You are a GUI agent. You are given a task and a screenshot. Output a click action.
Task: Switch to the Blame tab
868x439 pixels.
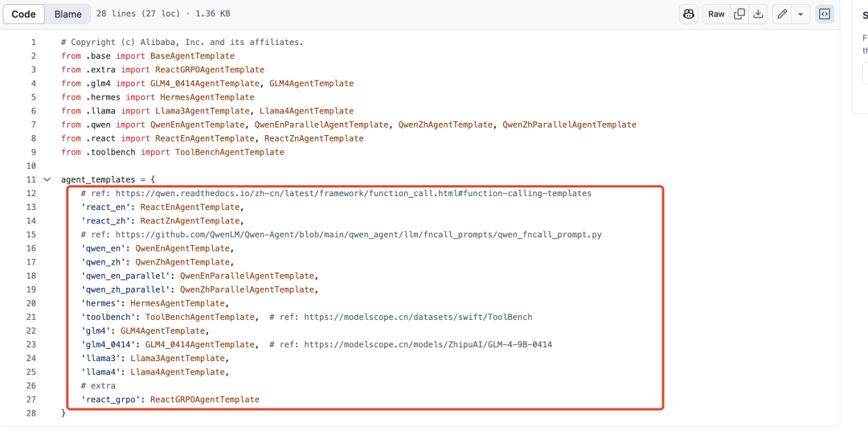pyautogui.click(x=68, y=14)
